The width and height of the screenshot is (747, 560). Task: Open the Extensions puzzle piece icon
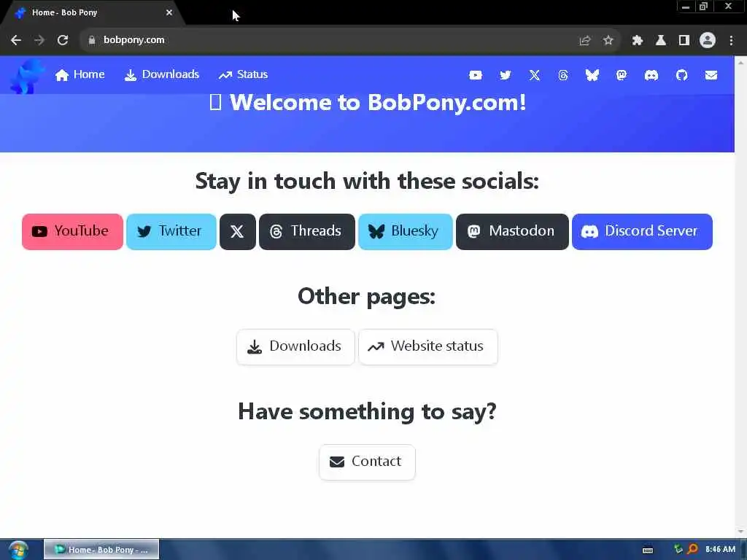pos(637,41)
